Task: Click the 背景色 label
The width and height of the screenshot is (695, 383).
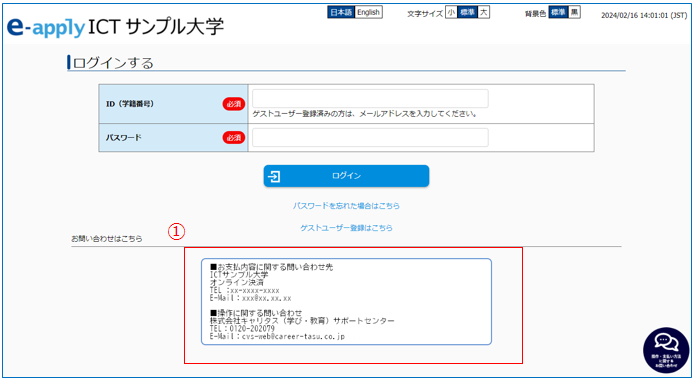Action: point(535,14)
